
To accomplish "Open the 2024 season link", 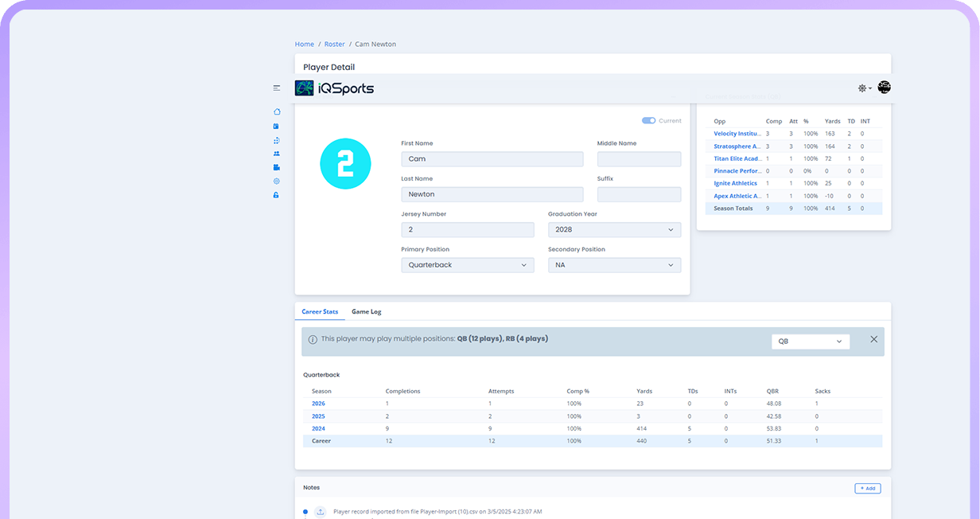I will [x=318, y=428].
